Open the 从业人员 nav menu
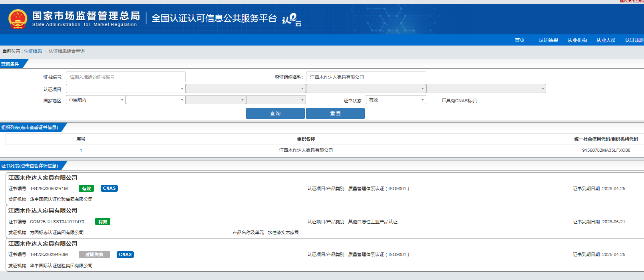Image resolution: width=644 pixels, height=280 pixels. [606, 40]
